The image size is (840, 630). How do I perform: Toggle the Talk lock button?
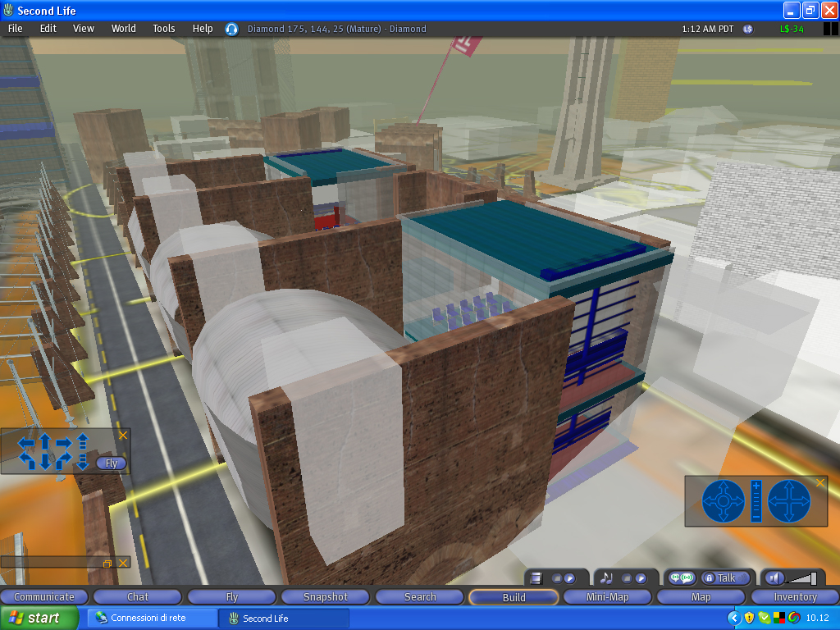pos(709,578)
